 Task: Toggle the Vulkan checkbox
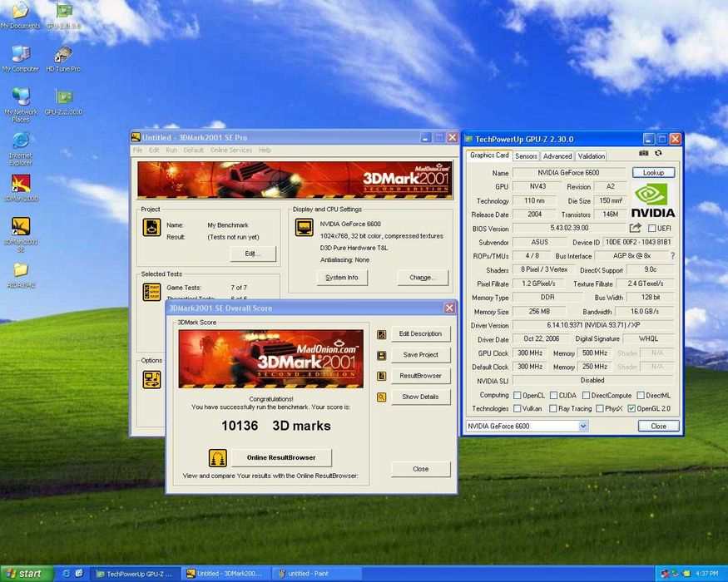pos(518,408)
